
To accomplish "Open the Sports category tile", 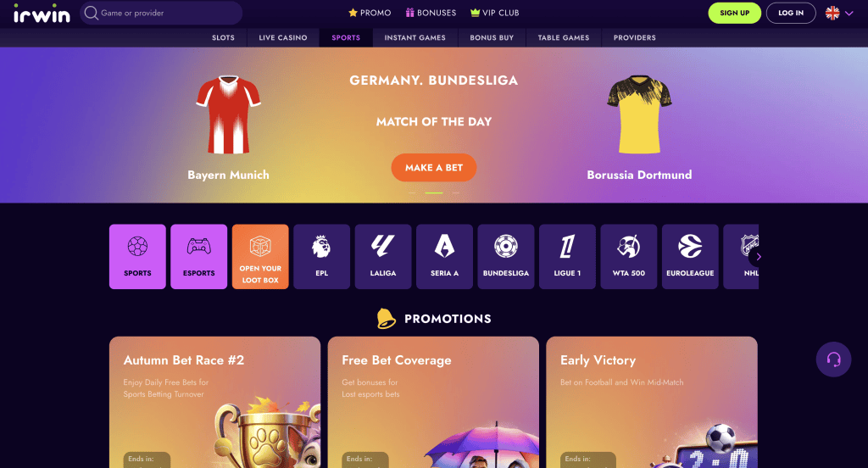I will [137, 256].
